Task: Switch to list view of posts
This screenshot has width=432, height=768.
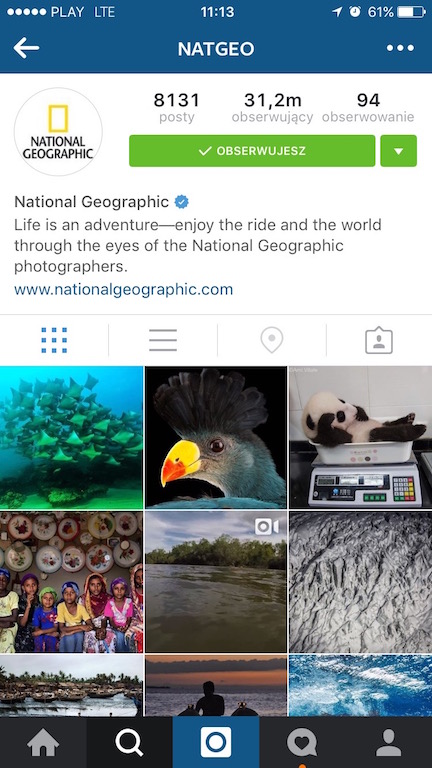Action: point(163,340)
